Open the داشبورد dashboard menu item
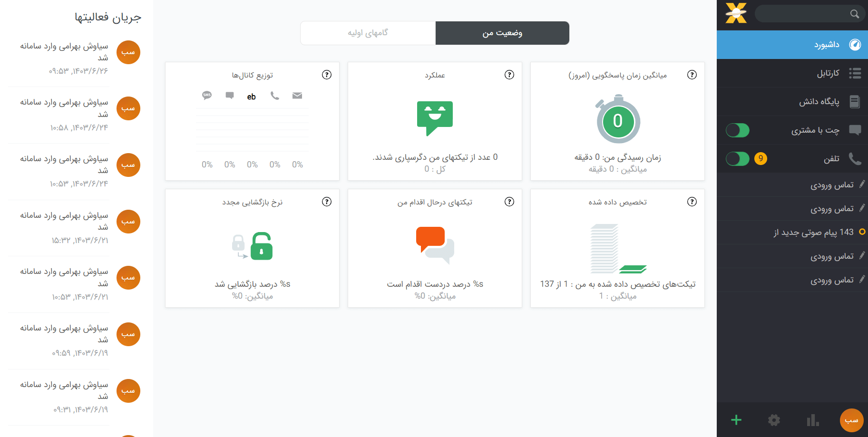 [x=792, y=45]
